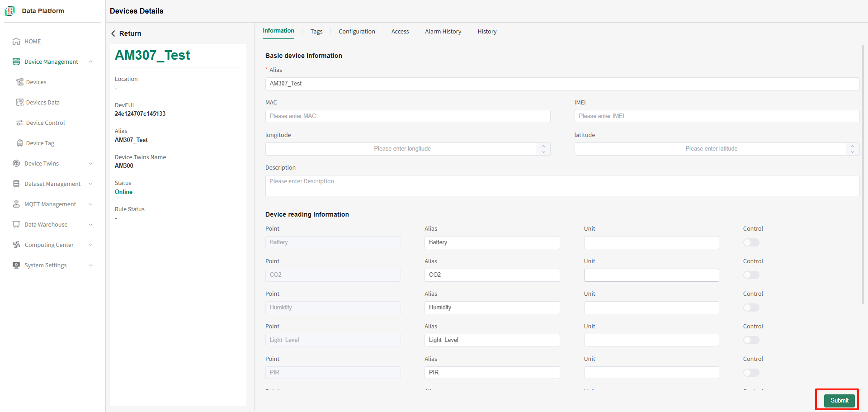This screenshot has height=412, width=868.
Task: Open the Device Control menu item
Action: coord(45,123)
